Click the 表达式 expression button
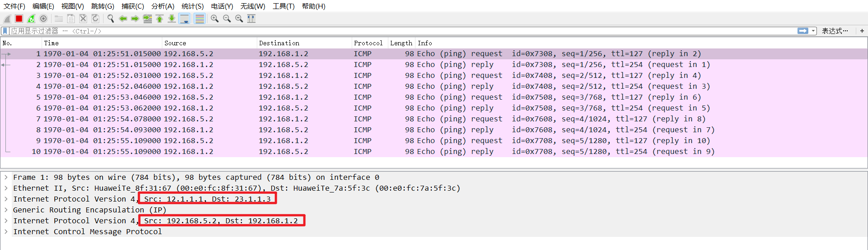The image size is (868, 250). [835, 31]
